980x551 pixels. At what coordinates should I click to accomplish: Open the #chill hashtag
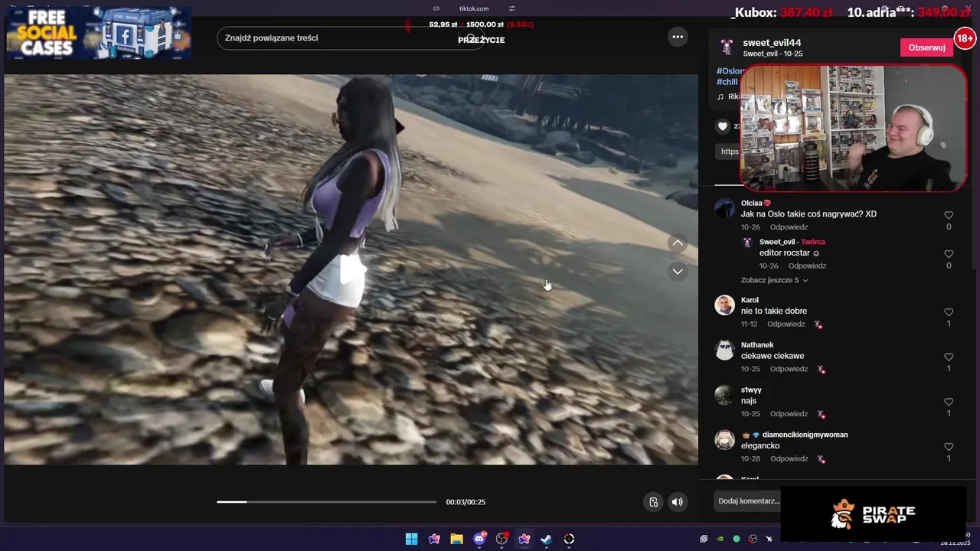727,82
